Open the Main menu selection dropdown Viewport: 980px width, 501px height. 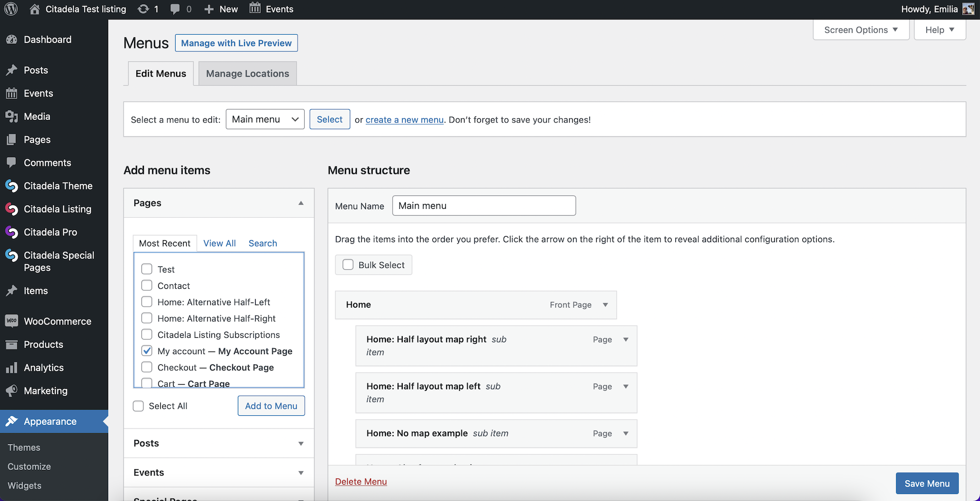(265, 119)
